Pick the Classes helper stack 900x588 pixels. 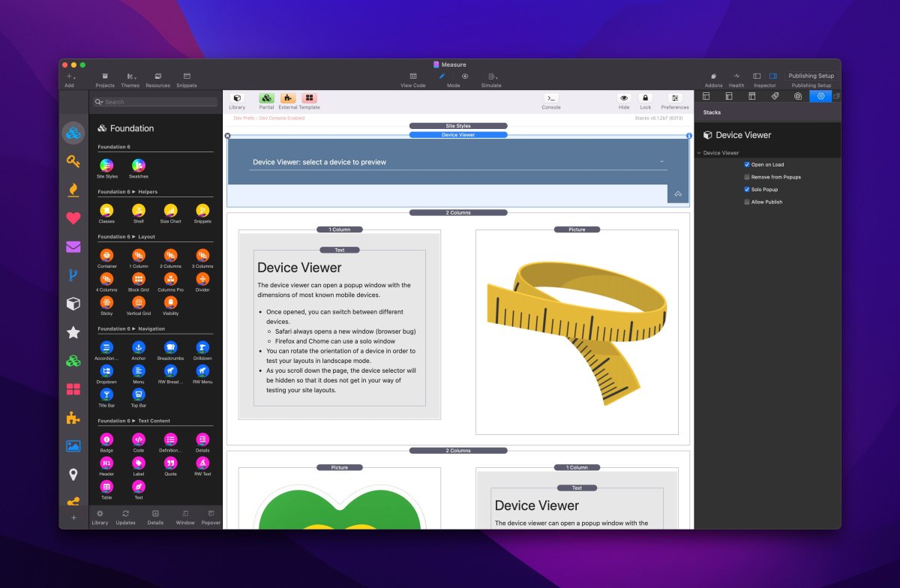[x=106, y=210]
